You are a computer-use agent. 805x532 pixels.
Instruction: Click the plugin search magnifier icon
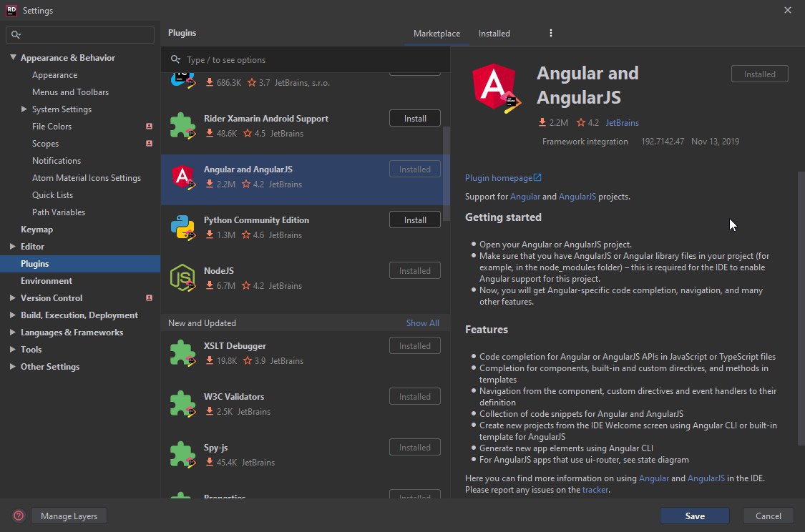tap(175, 59)
